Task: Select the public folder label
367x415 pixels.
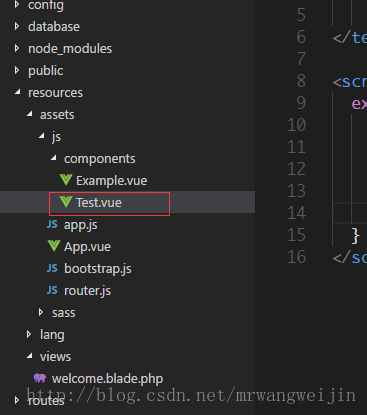Action: pos(45,71)
